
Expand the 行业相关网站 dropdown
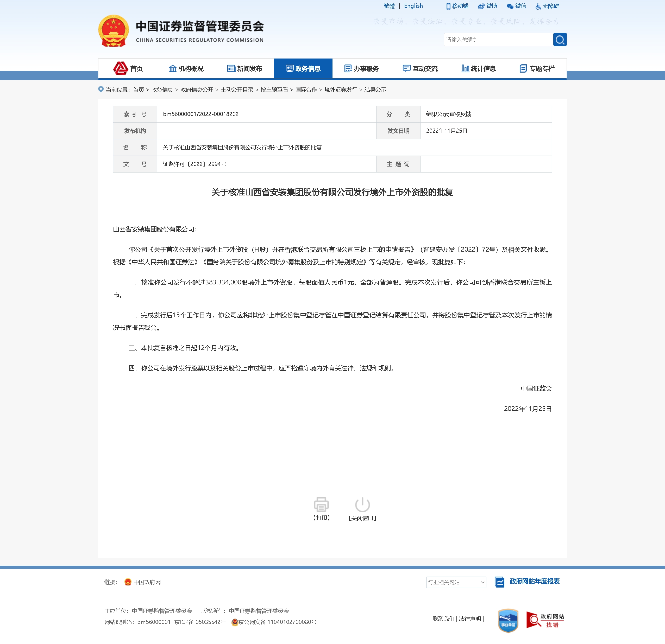456,582
